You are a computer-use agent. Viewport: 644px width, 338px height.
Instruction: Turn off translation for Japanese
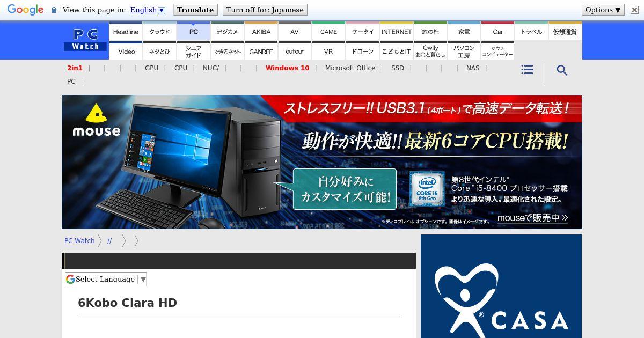(x=265, y=10)
